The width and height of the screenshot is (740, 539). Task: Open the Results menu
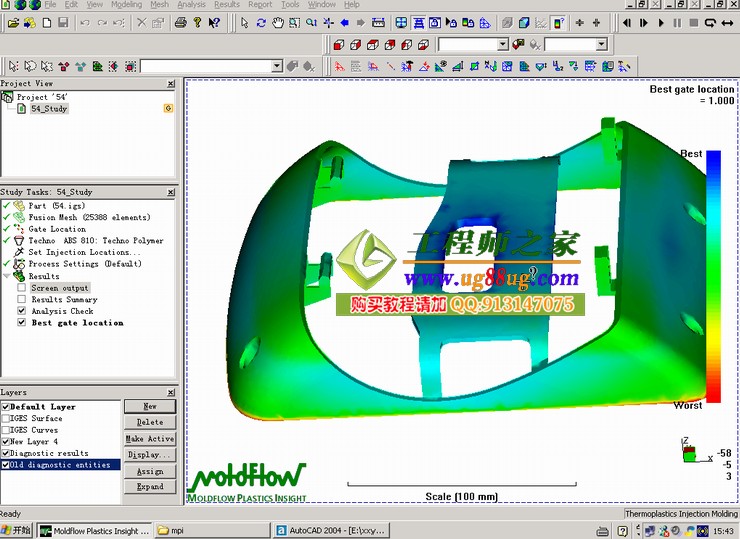click(x=227, y=4)
